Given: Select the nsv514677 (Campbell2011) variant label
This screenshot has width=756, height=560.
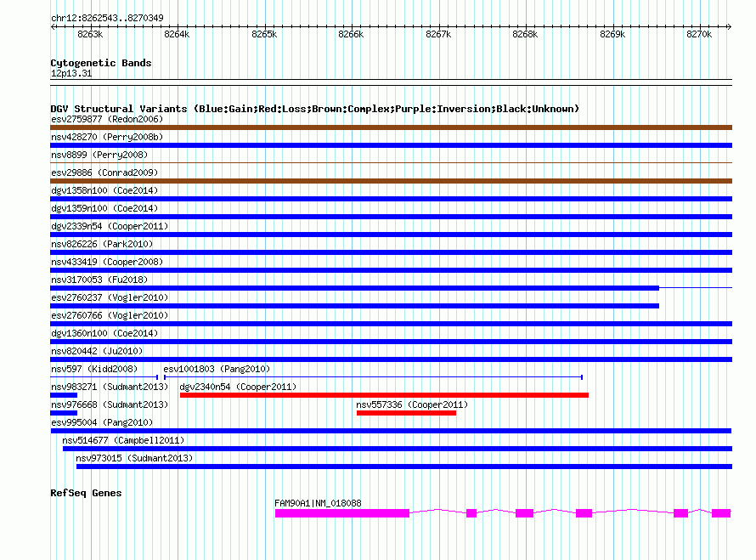Looking at the screenshot, I should 122,440.
